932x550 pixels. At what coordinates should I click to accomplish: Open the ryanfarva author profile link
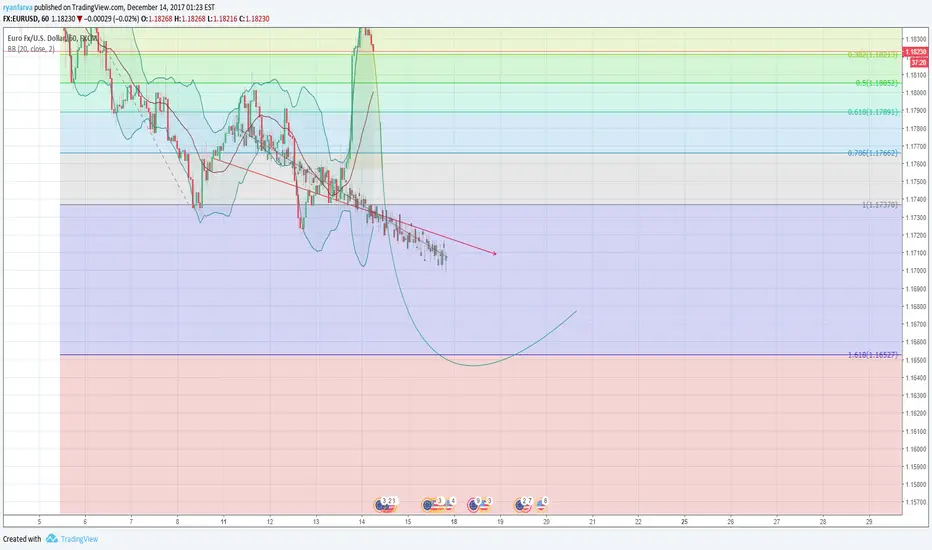tap(18, 7)
